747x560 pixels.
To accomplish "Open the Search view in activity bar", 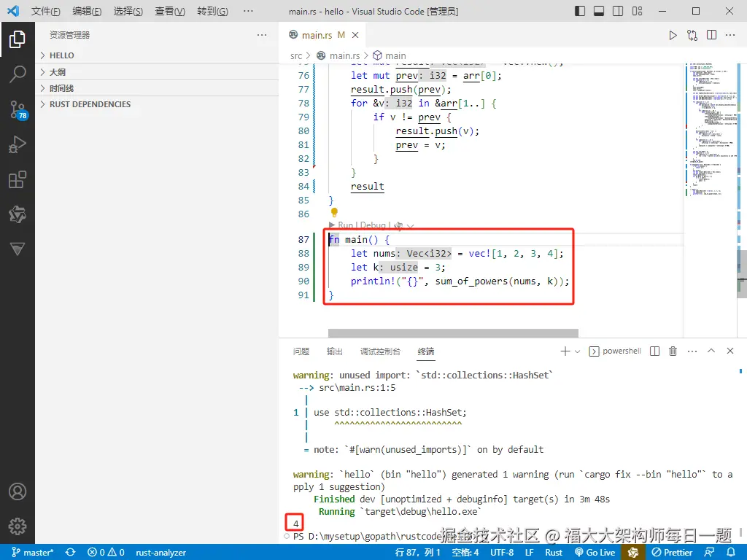I will pyautogui.click(x=18, y=74).
